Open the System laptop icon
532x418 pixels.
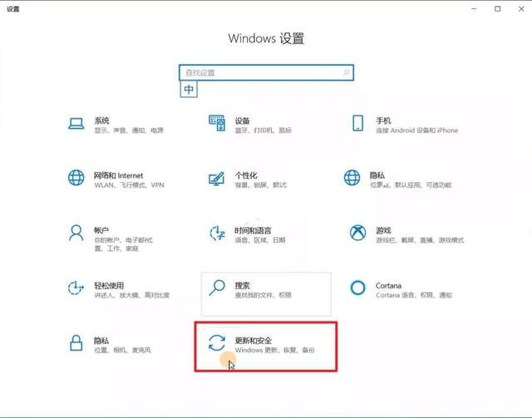(76, 124)
